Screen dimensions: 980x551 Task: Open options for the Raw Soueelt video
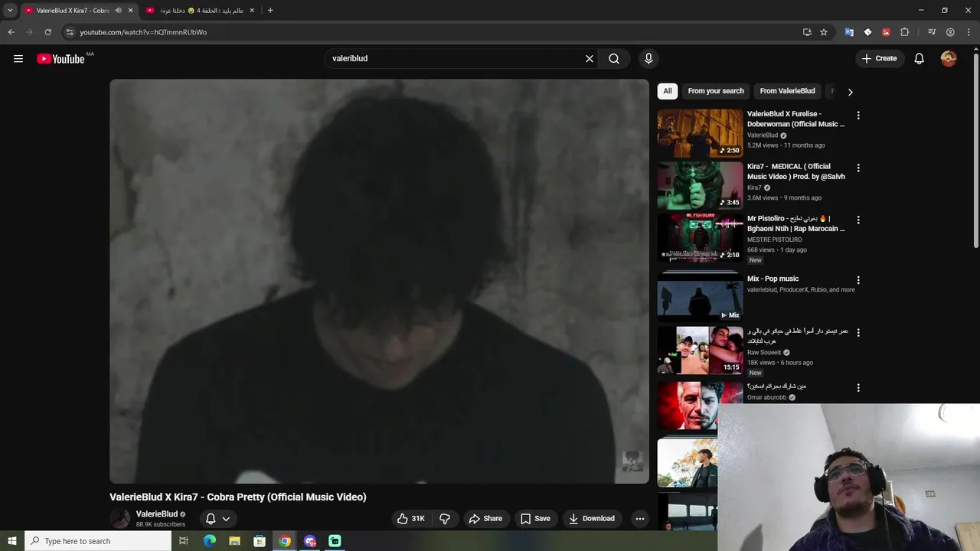coord(858,333)
